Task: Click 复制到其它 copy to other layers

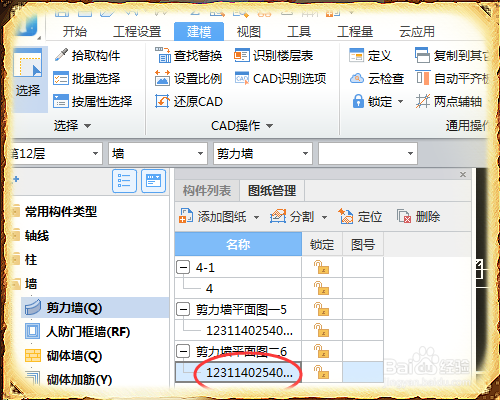Action: (x=451, y=55)
